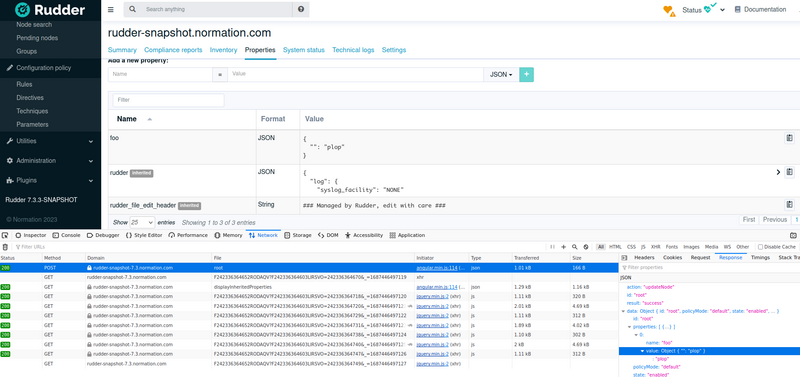The image size is (800, 377).
Task: Clear network log with the trash icon
Action: click(5, 247)
